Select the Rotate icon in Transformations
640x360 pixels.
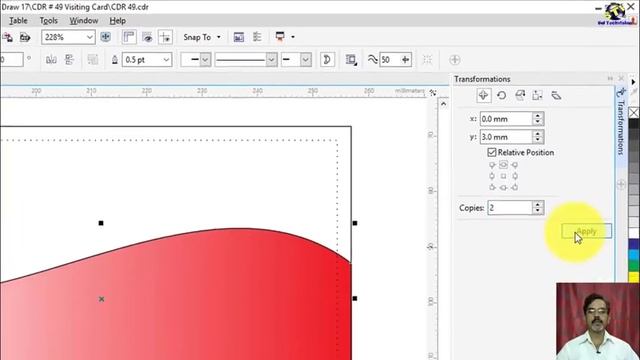502,96
